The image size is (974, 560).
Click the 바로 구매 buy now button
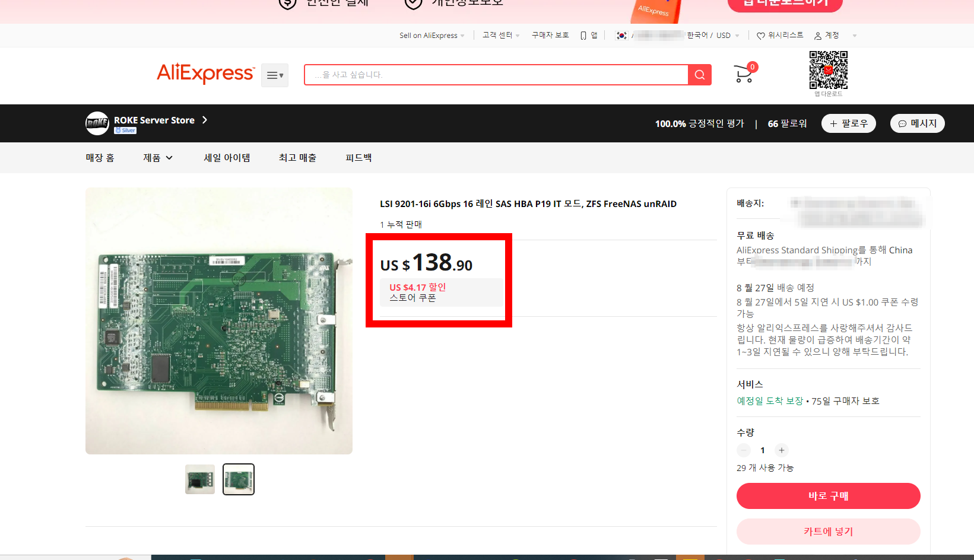(828, 495)
